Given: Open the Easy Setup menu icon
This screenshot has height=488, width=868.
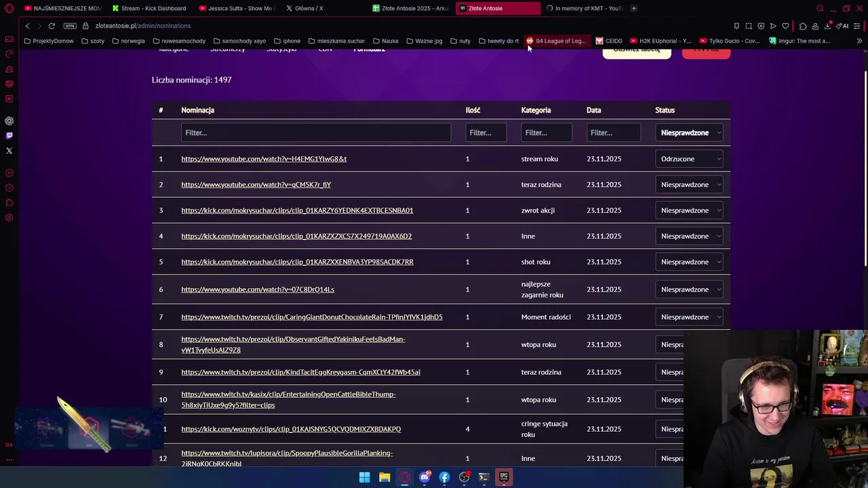Looking at the screenshot, I should [x=857, y=26].
